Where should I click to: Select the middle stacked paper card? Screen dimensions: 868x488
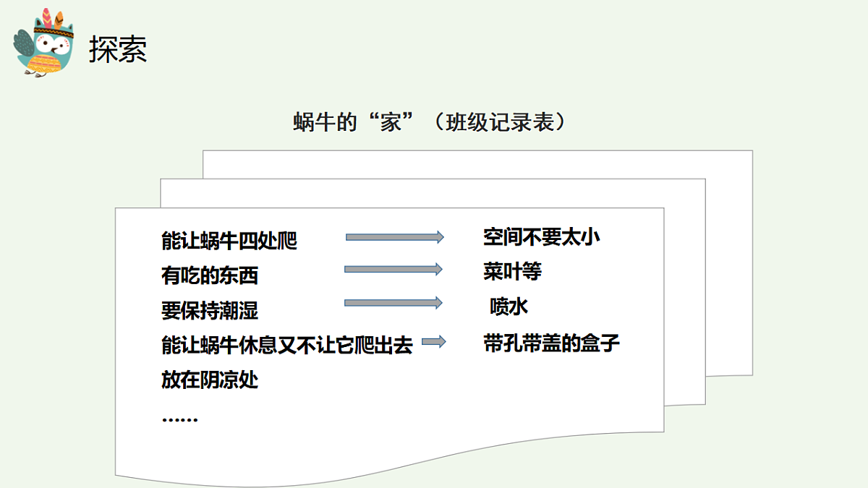point(687,289)
